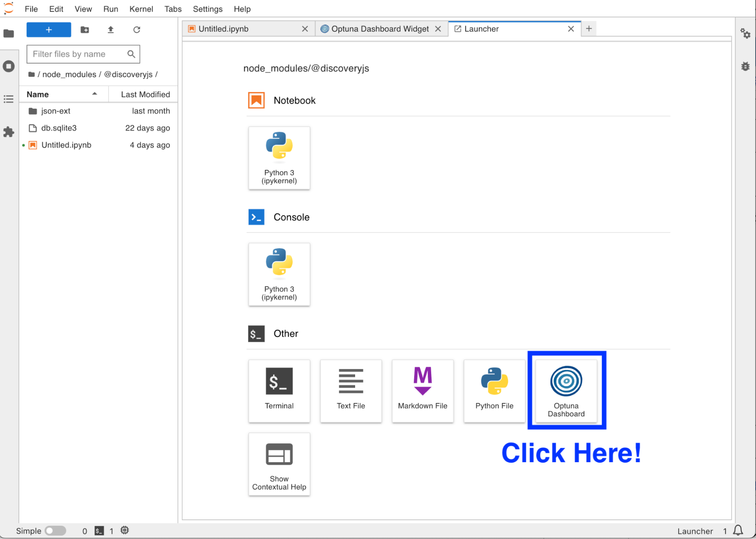
Task: Add a new launcher tab with plus
Action: click(589, 28)
